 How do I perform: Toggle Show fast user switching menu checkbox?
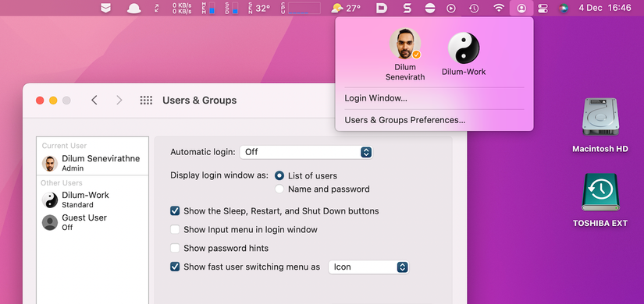[175, 267]
